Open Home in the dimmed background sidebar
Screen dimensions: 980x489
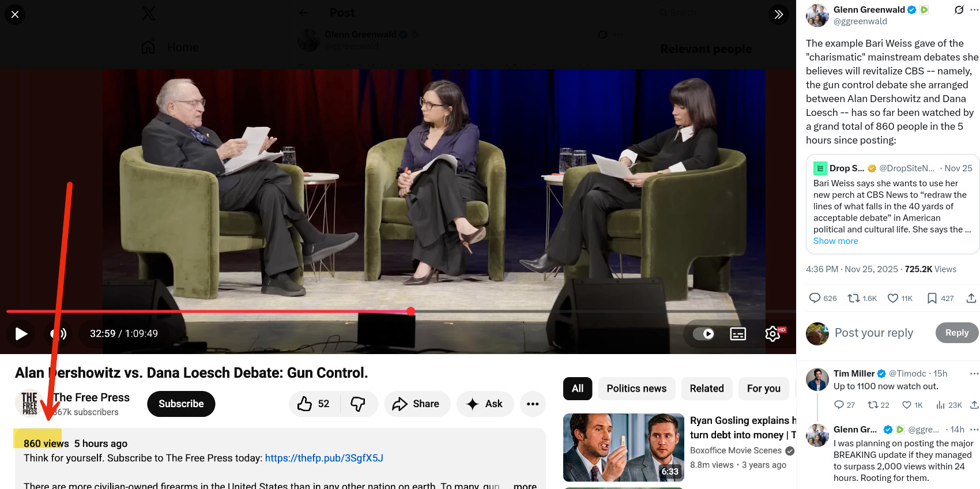click(x=171, y=47)
